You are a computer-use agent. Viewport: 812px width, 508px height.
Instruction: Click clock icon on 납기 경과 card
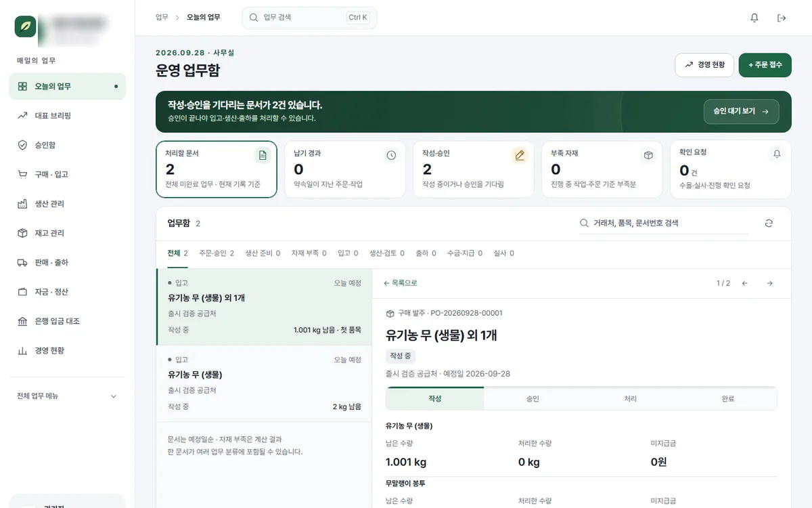pos(391,155)
